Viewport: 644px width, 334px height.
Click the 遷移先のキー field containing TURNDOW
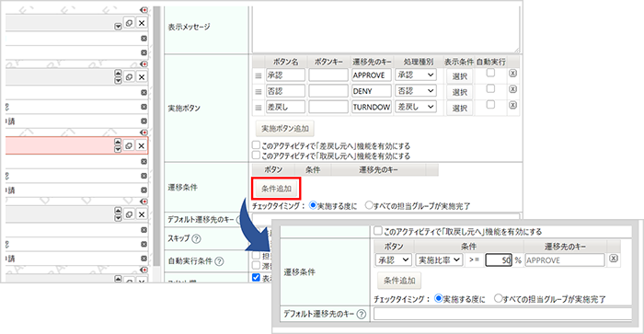pyautogui.click(x=372, y=108)
